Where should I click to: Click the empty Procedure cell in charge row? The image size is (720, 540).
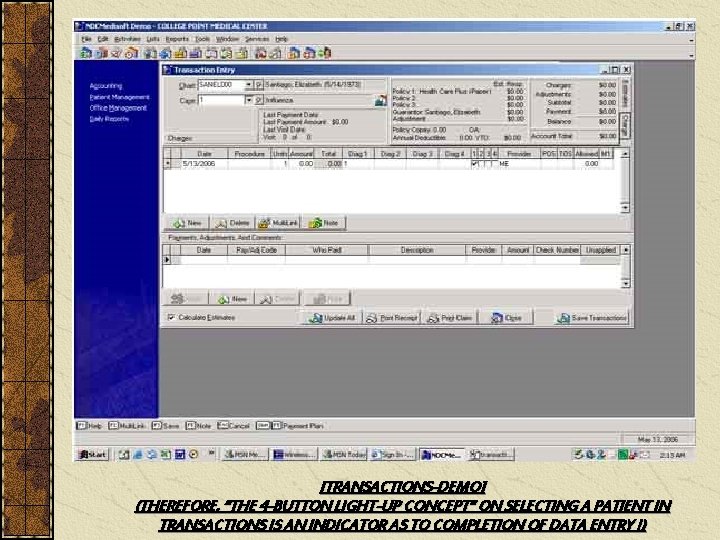[x=249, y=164]
